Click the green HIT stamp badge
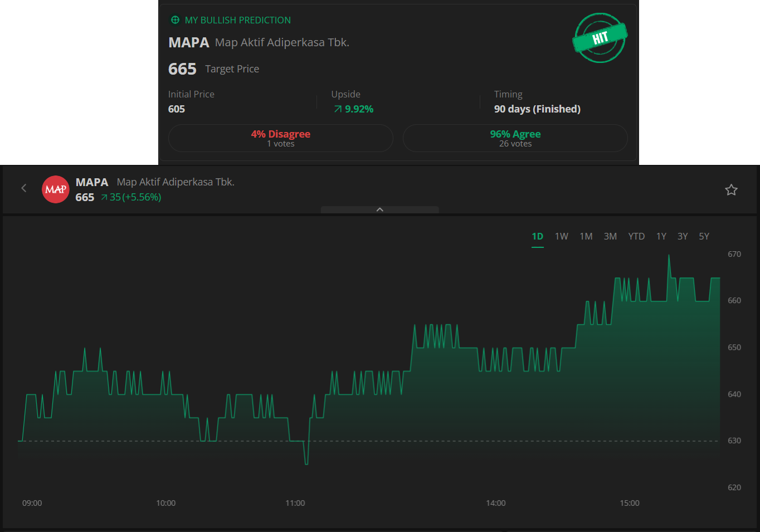Screen dimensions: 760x532 (x=600, y=38)
